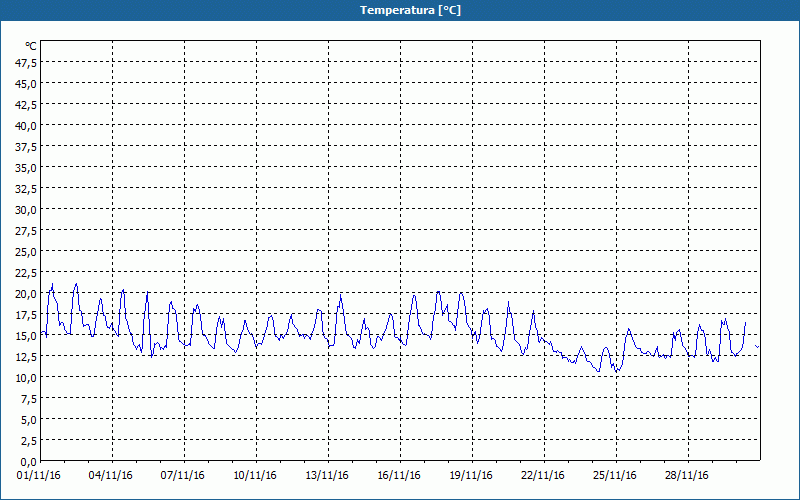Screen dimensions: 800x500
Task: Select the 5,0 axis label
Action: click(x=29, y=420)
